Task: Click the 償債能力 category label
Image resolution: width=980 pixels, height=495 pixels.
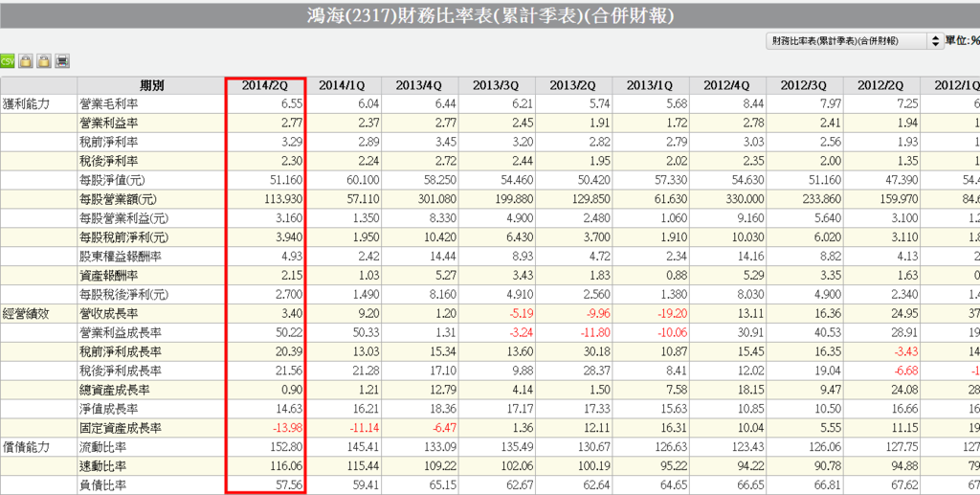Action: [x=26, y=447]
